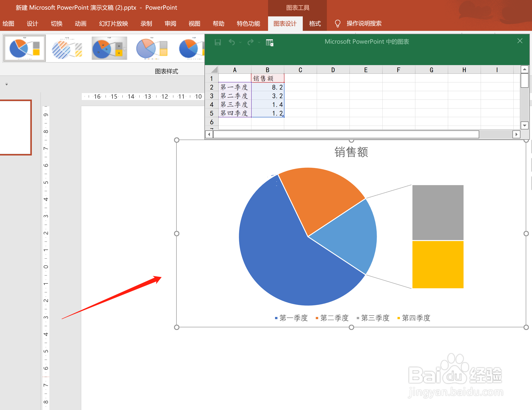This screenshot has width=532, height=410.
Task: Open the 绘图 ribbon tab
Action: 8,24
